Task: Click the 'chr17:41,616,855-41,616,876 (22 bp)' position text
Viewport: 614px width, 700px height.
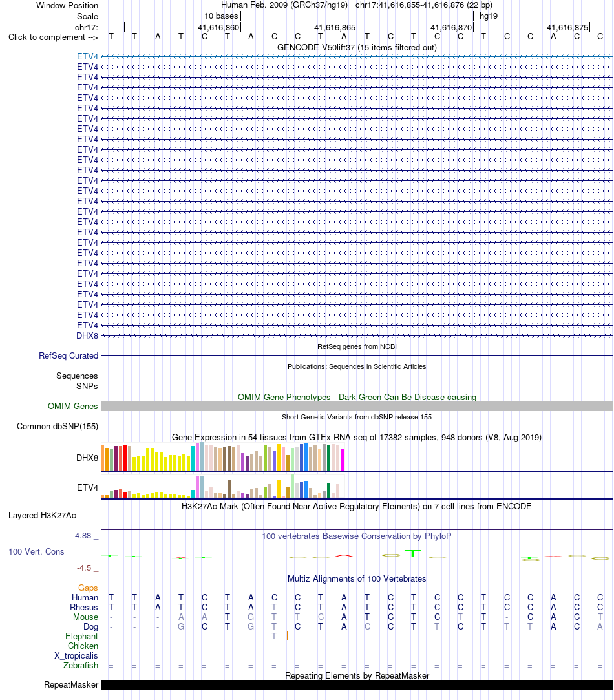Action: point(424,5)
